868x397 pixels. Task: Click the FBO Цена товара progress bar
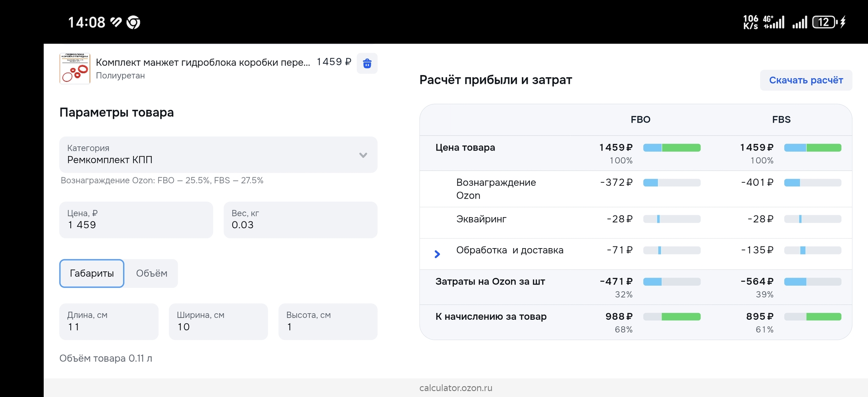pos(671,148)
